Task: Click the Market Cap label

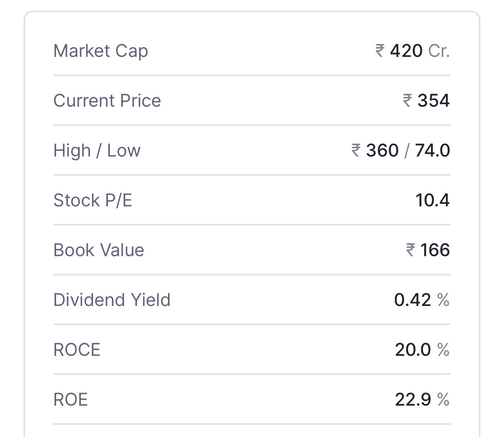Action: click(x=101, y=51)
